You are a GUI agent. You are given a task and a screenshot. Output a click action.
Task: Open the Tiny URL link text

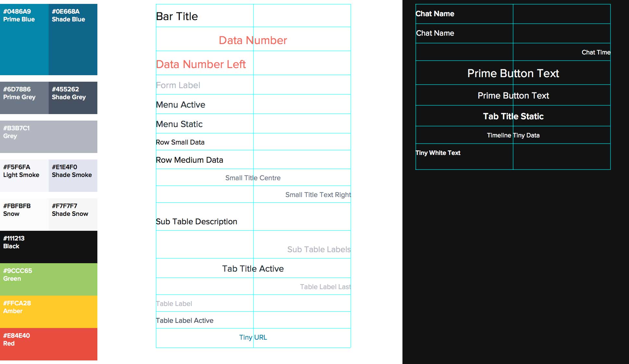(253, 337)
